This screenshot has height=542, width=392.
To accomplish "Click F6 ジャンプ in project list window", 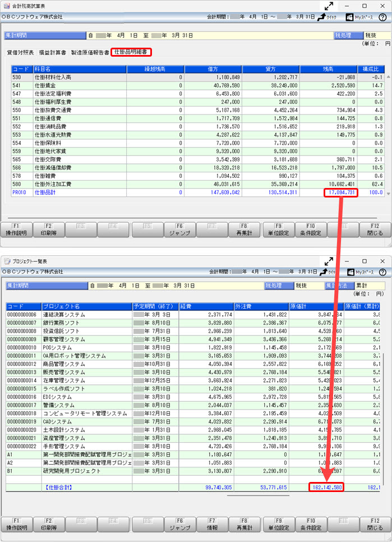I will point(179,525).
